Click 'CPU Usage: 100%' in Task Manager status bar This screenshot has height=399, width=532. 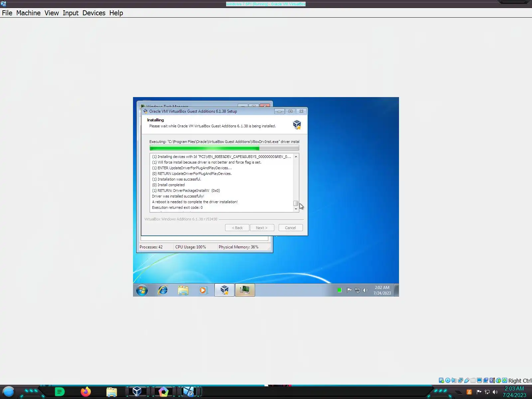191,247
